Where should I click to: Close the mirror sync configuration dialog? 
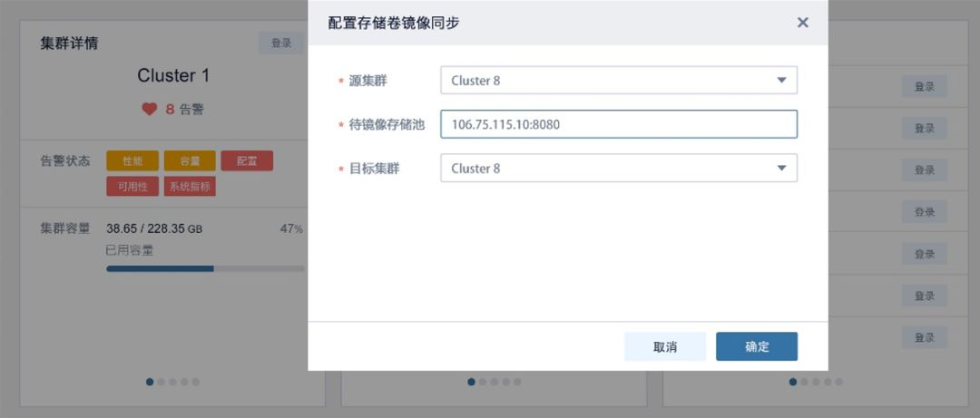[802, 23]
